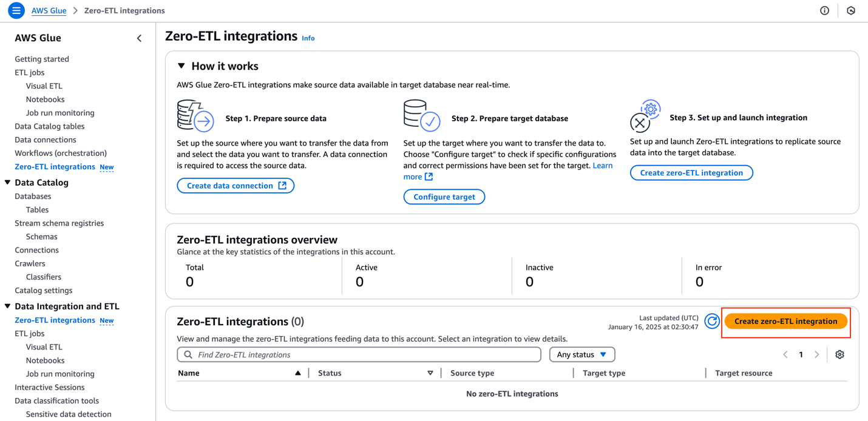Collapse the How it works section
The width and height of the screenshot is (868, 421).
click(x=181, y=66)
